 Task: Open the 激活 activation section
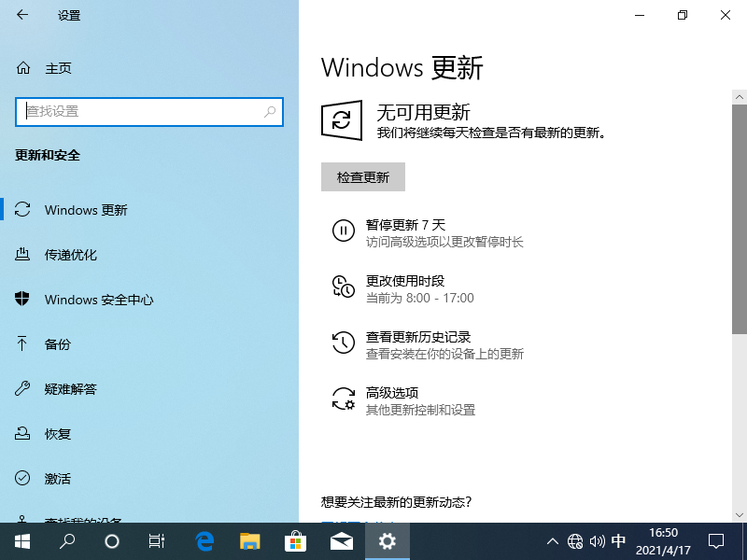point(58,479)
